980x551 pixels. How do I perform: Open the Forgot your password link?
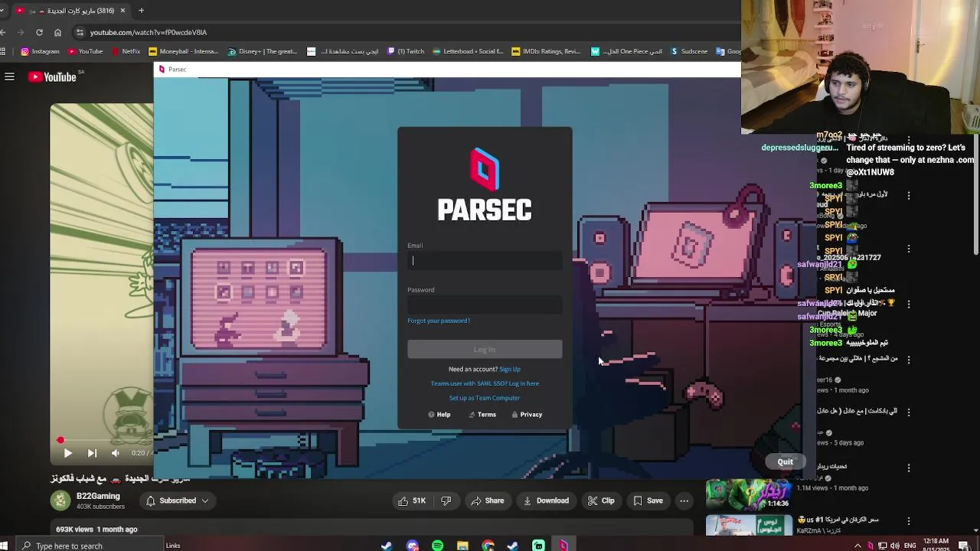coord(439,321)
